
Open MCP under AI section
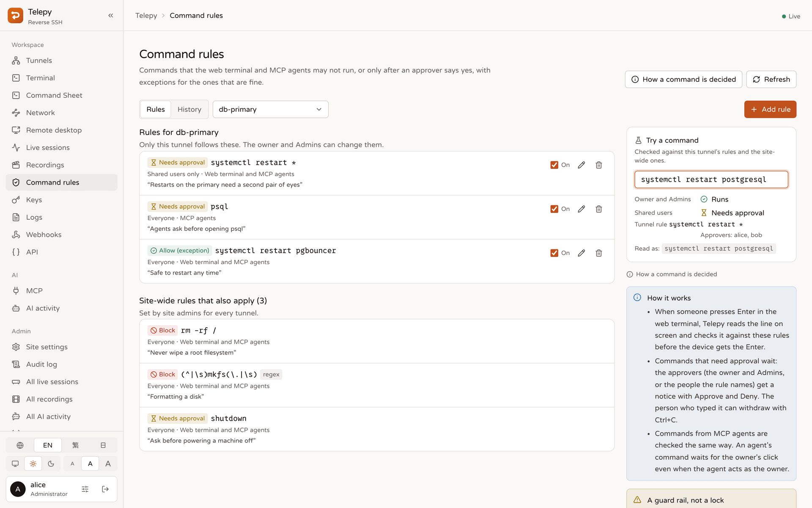(x=62, y=291)
